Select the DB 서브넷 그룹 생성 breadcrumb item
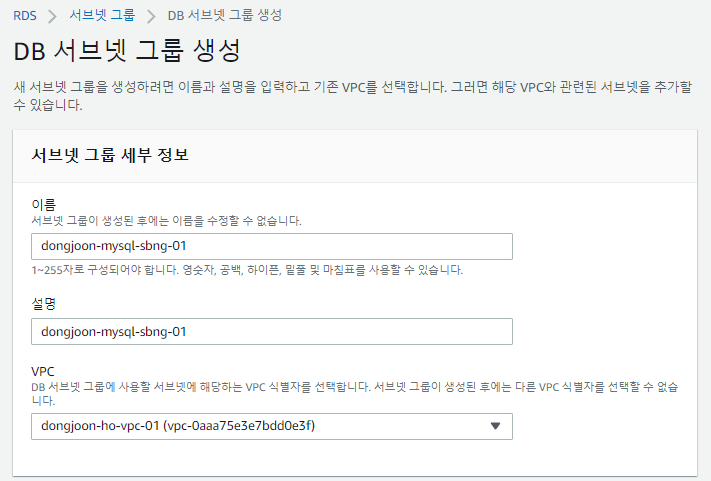The height and width of the screenshot is (481, 711). pyautogui.click(x=225, y=15)
